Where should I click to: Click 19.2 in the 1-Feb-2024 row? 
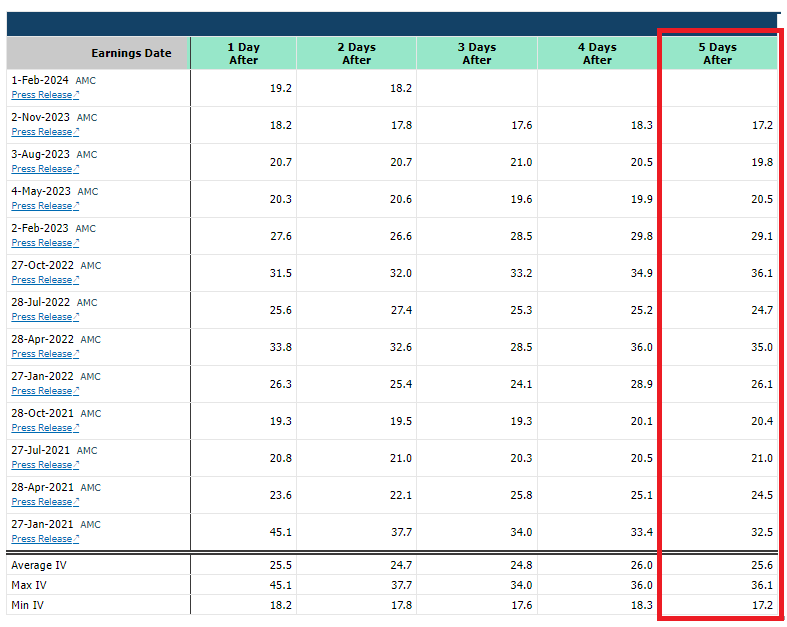tap(281, 88)
